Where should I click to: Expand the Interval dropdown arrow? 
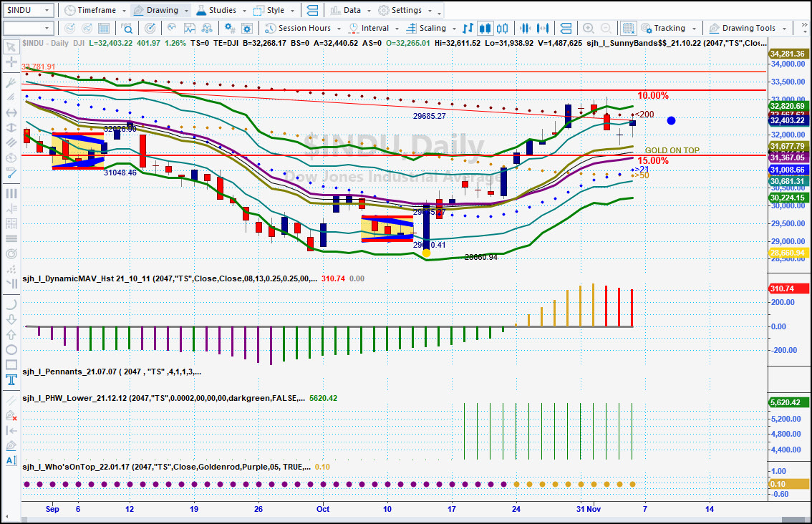pyautogui.click(x=397, y=29)
